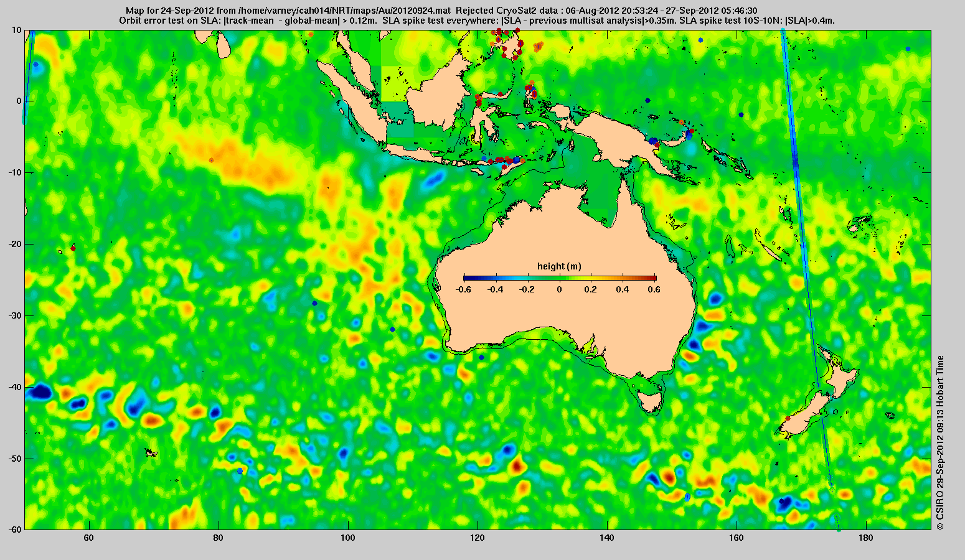The width and height of the screenshot is (965, 560).
Task: Click the y-axis latitude label '-10'
Action: click(14, 172)
